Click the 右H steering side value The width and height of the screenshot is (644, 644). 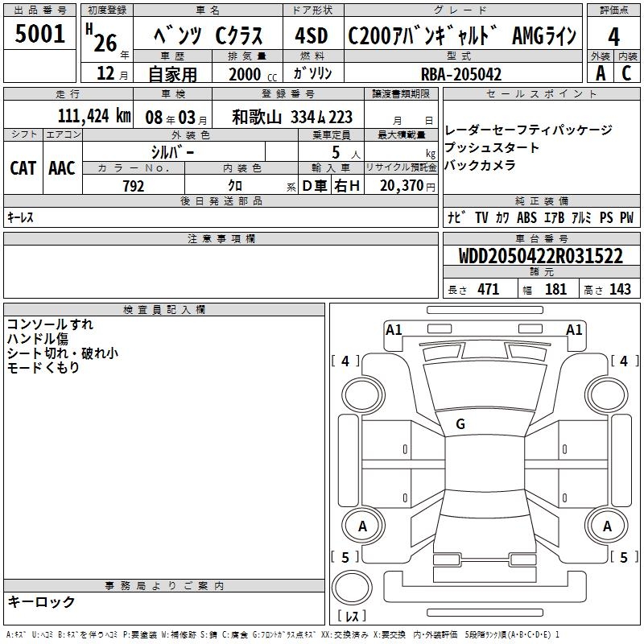click(347, 186)
